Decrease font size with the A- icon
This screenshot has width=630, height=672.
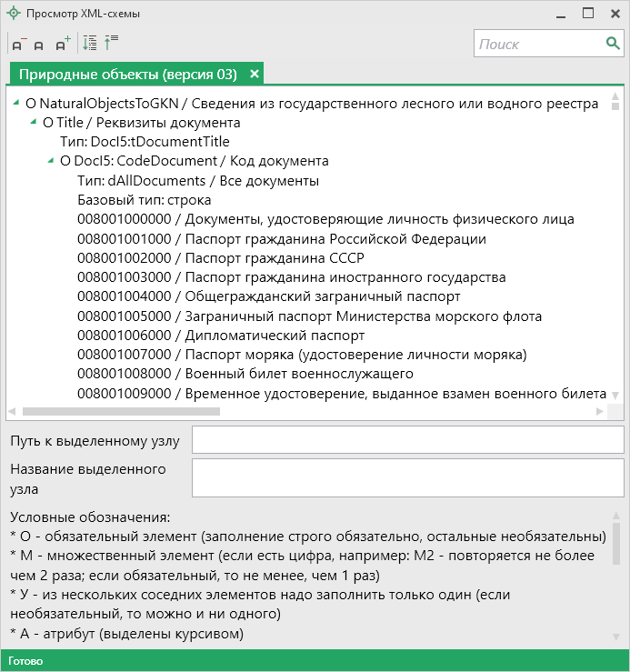point(19,43)
